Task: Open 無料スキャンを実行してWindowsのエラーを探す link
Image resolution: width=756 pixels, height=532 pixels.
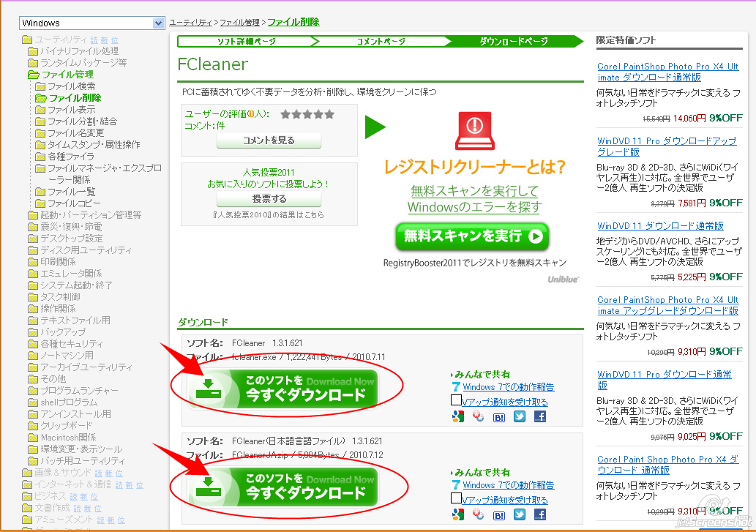Action: 474,199
